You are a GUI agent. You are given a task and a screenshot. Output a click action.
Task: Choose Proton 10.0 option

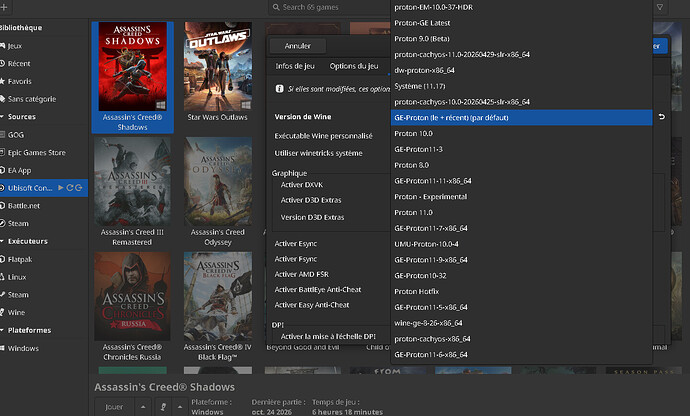tap(521, 133)
